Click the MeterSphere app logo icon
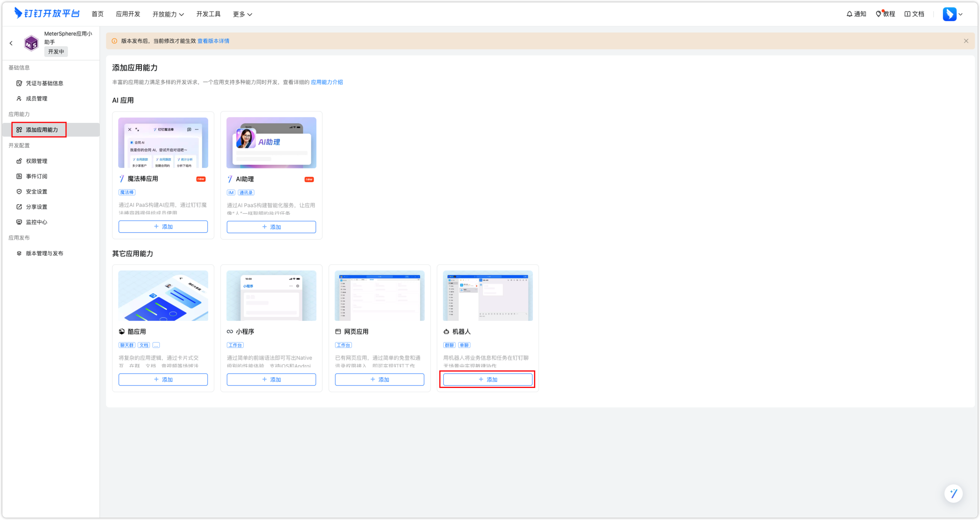The height and width of the screenshot is (520, 980). coord(31,43)
